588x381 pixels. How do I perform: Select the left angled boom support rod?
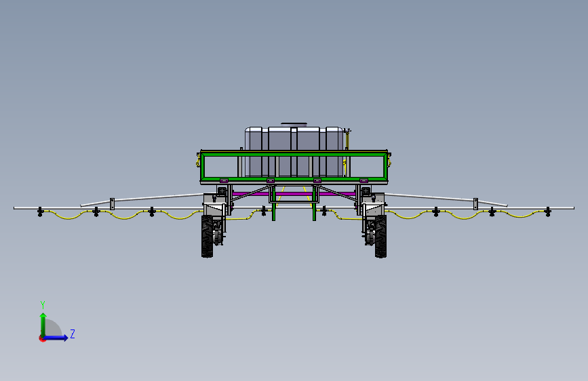click(142, 199)
